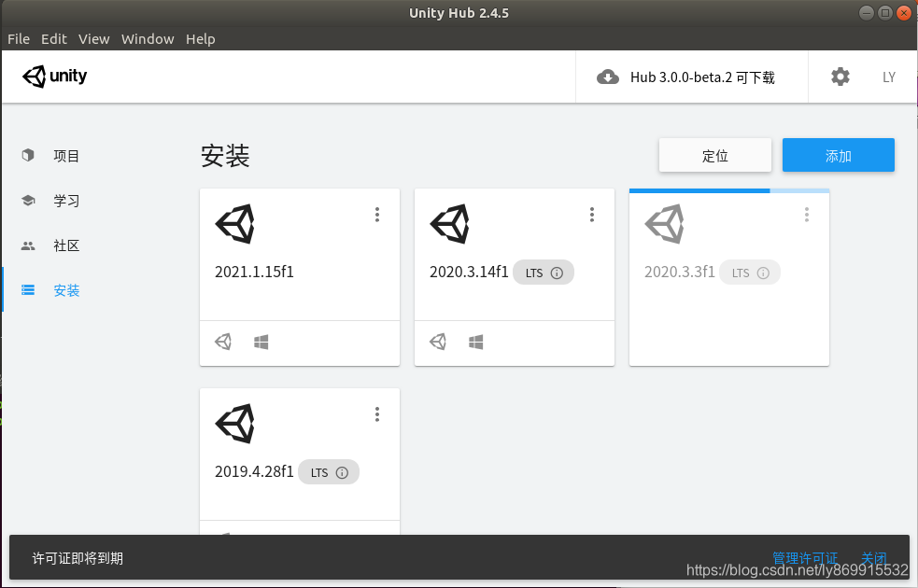918x588 pixels.
Task: Click the Unity module icon under 2021.1.15f1
Action: [223, 342]
